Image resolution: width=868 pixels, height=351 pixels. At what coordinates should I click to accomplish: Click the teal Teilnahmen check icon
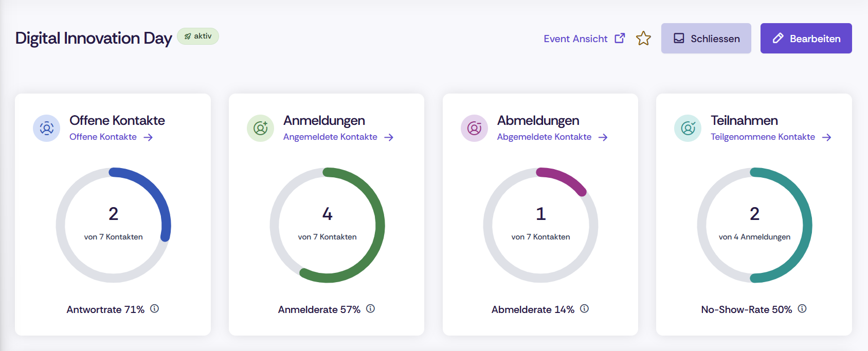(x=688, y=128)
